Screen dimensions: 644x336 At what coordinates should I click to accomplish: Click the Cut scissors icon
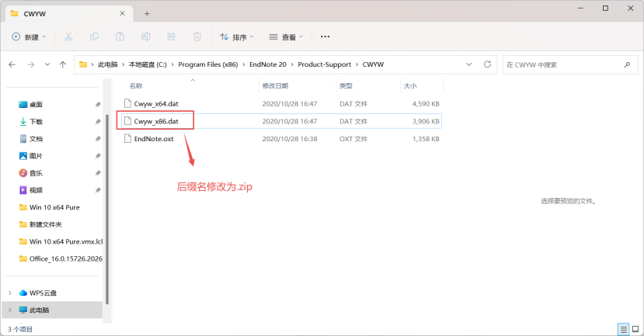pyautogui.click(x=68, y=37)
